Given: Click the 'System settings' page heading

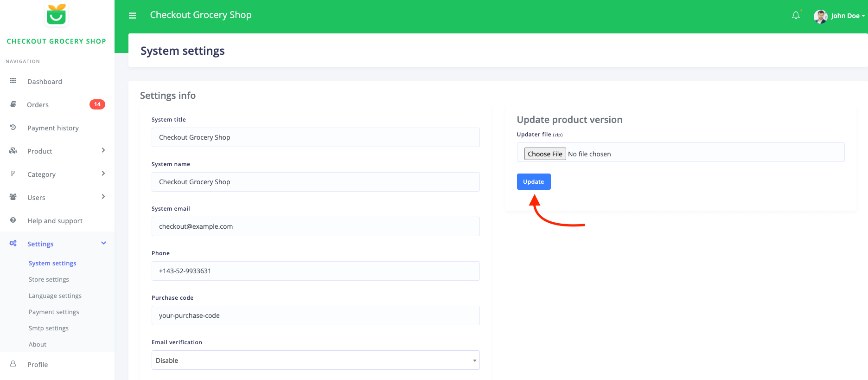Looking at the screenshot, I should click(183, 51).
